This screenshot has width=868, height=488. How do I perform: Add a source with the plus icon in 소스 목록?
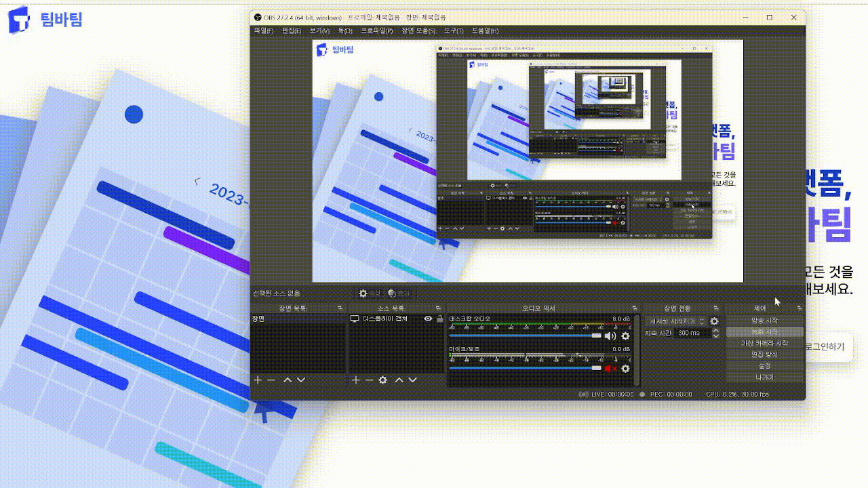coord(356,380)
